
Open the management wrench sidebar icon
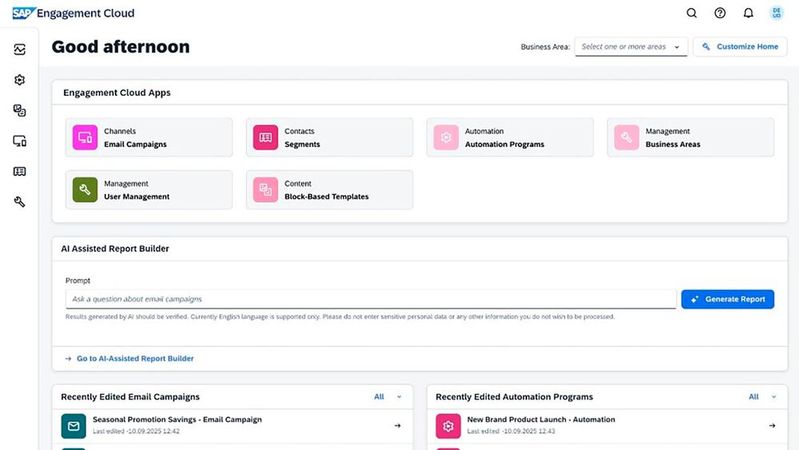click(19, 202)
